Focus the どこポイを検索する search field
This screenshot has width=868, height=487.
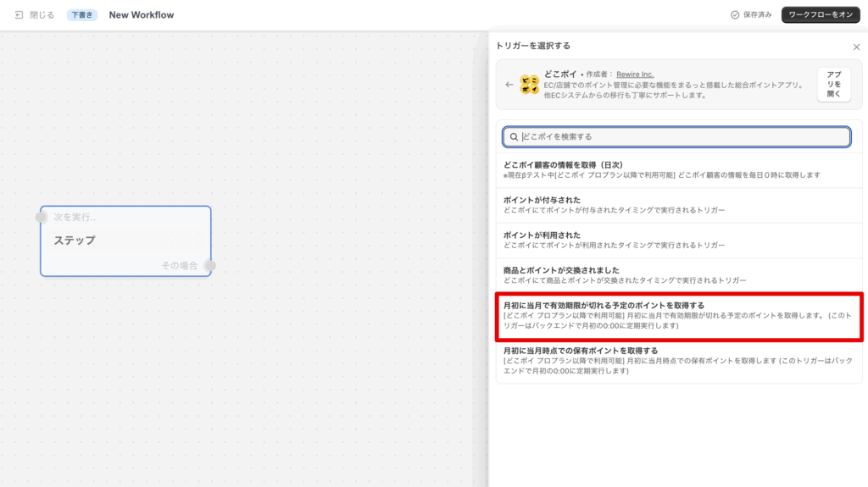click(682, 136)
